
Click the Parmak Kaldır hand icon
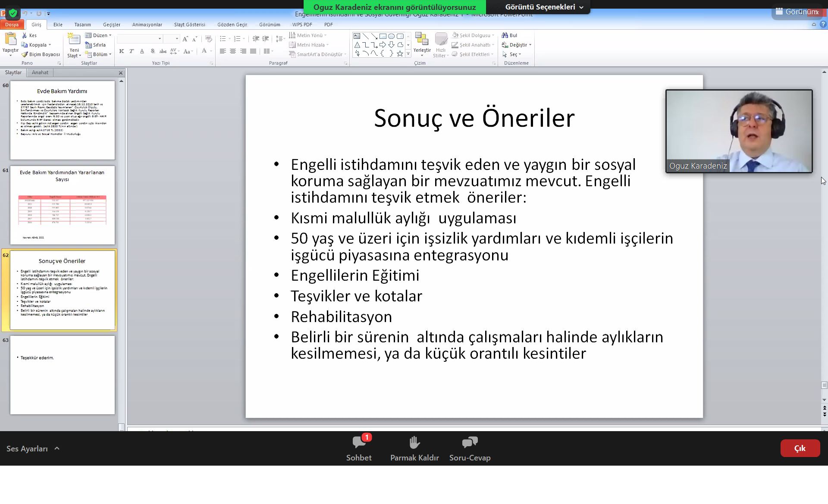click(414, 442)
